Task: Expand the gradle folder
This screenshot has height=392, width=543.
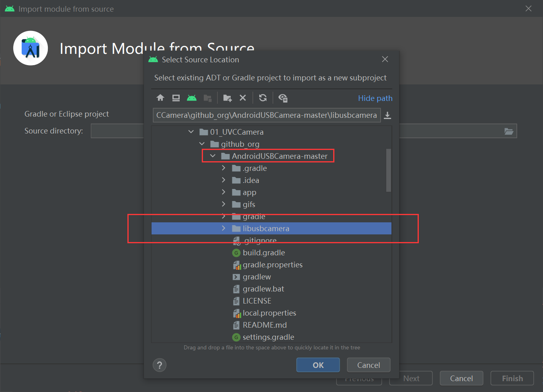Action: [223, 216]
